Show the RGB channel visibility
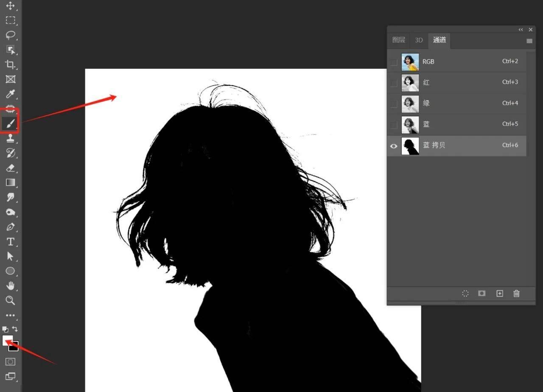 click(x=394, y=62)
